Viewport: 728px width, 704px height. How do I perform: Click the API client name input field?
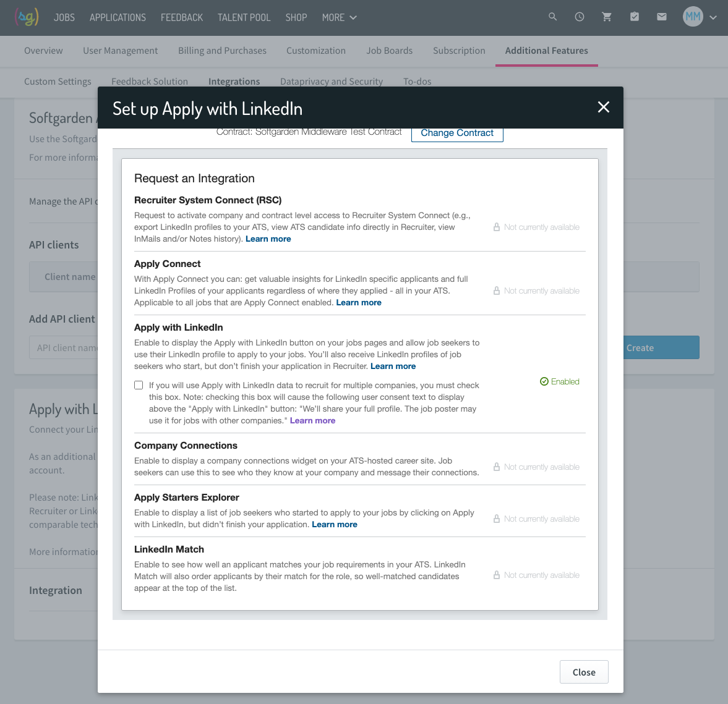pos(64,347)
